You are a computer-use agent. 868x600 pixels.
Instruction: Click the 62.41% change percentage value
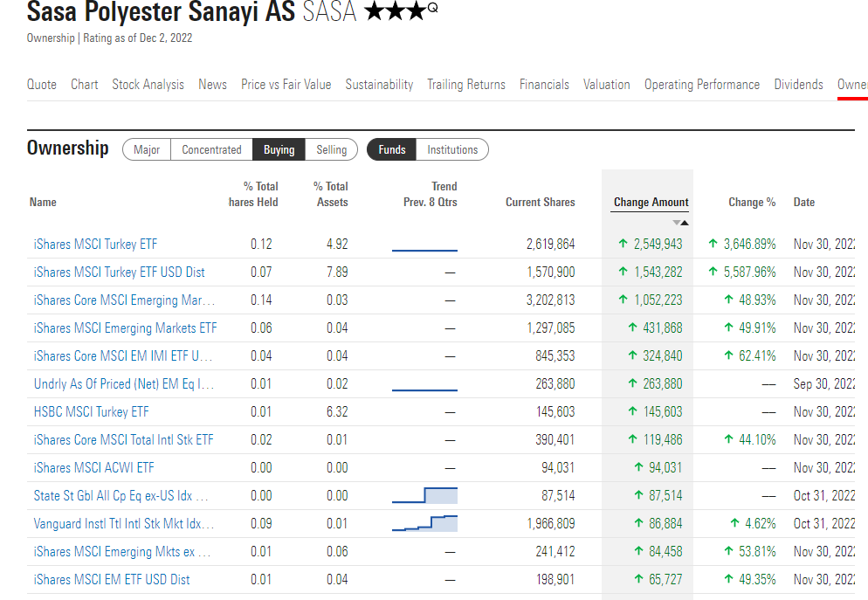(757, 355)
